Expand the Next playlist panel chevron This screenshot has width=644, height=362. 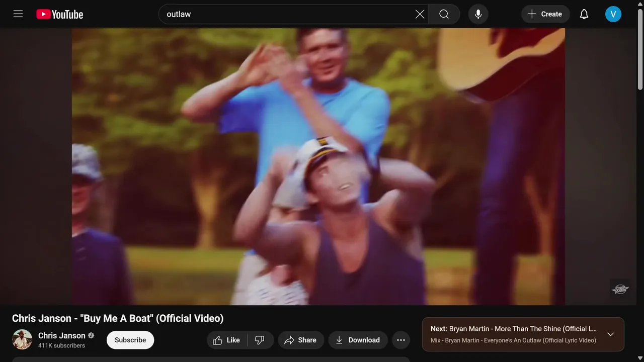pos(610,334)
